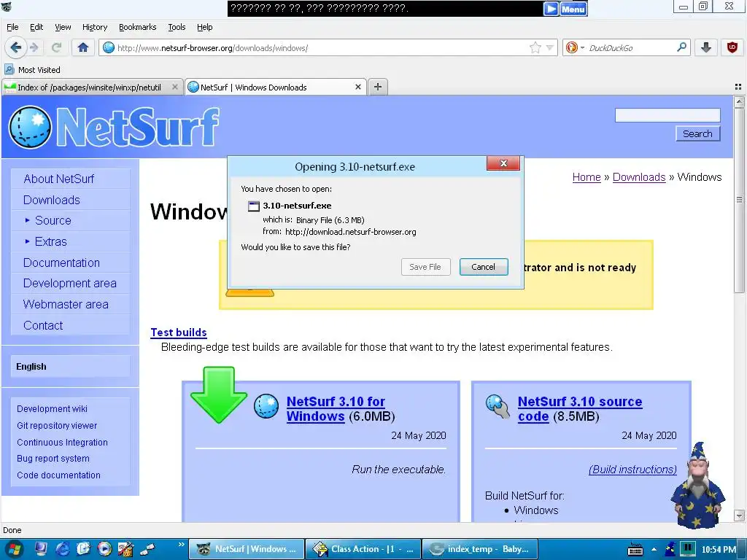Open the Development wiki link

[52, 408]
